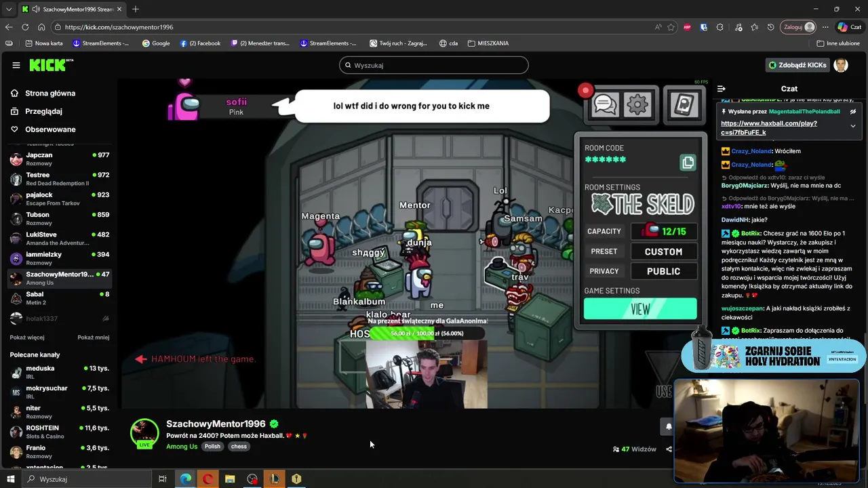Open the Among Us settings gear
The image size is (868, 488).
637,104
